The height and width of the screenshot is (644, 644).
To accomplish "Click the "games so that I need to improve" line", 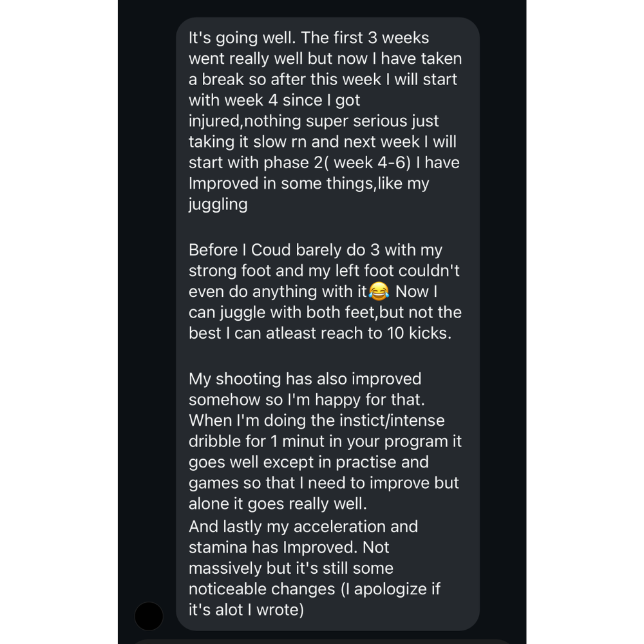I will pyautogui.click(x=324, y=483).
